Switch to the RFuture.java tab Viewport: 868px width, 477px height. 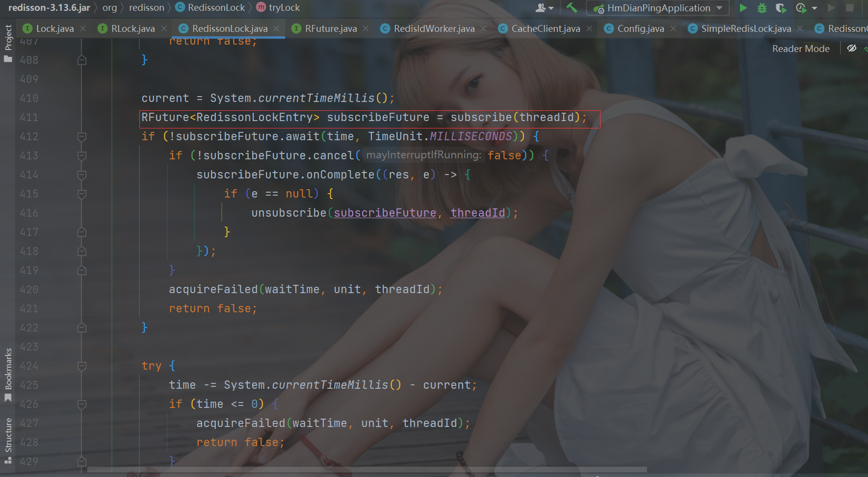point(330,28)
